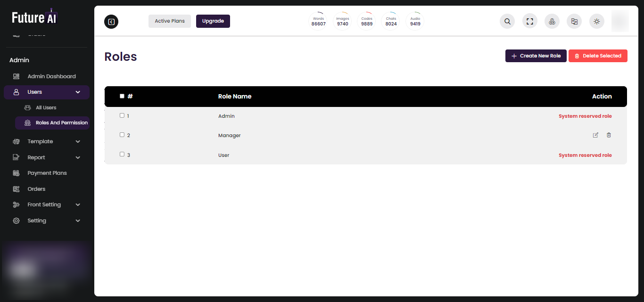Screen dimensions: 644x302
Task: Switch theme using the sun icon
Action: pos(596,21)
